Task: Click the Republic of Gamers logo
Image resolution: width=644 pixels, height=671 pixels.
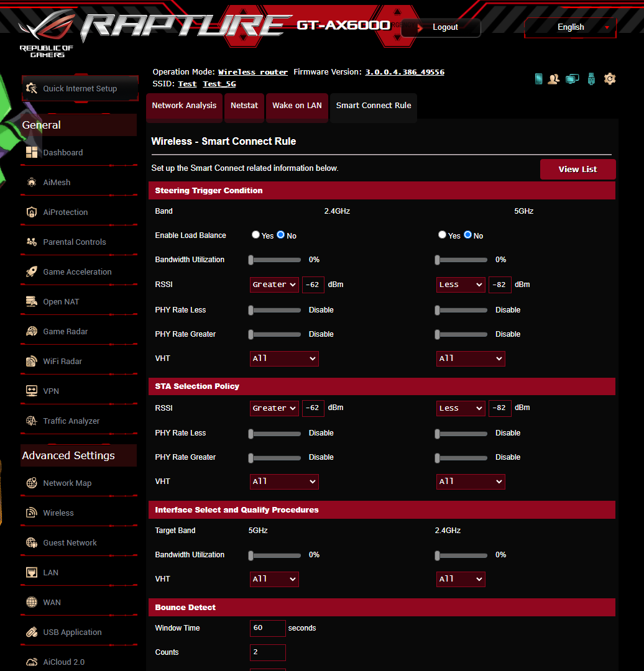Action: [x=47, y=34]
